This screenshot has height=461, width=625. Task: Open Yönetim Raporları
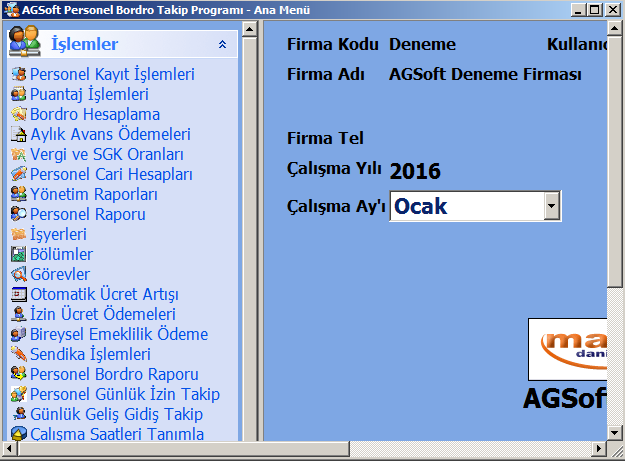click(94, 194)
